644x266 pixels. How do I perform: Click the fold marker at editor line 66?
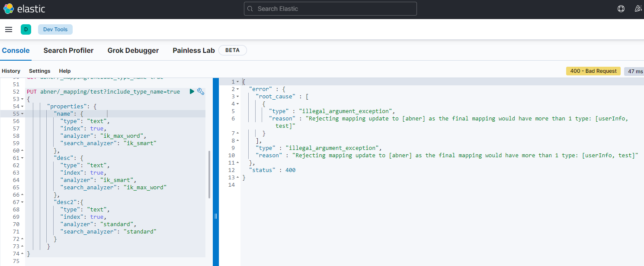[22, 195]
